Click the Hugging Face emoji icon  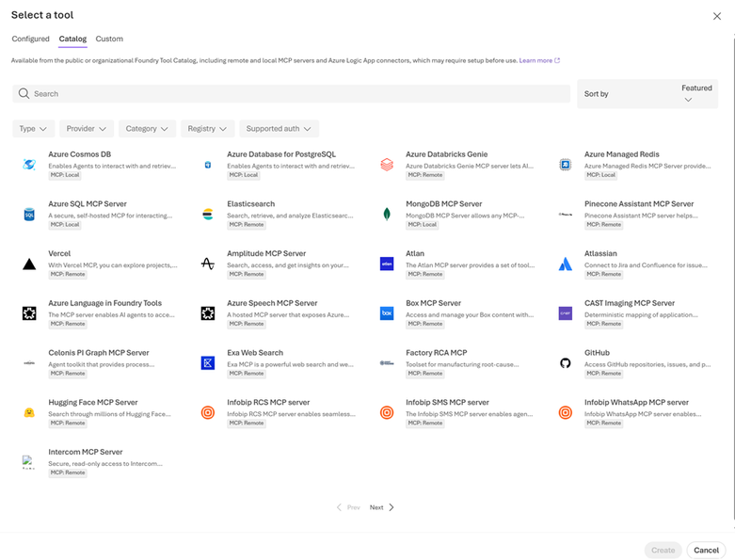(x=29, y=412)
